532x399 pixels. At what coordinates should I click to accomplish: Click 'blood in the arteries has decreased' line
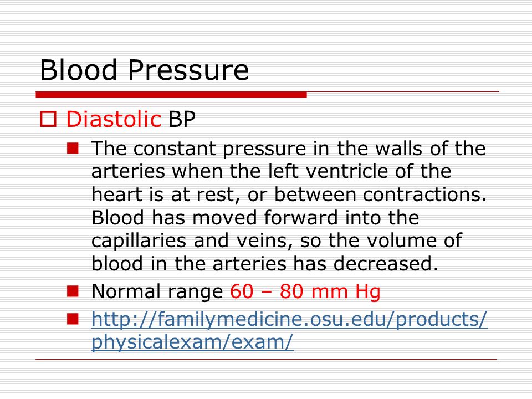tap(265, 264)
